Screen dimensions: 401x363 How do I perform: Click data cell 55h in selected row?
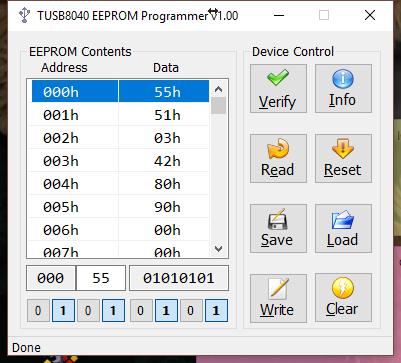tap(164, 92)
